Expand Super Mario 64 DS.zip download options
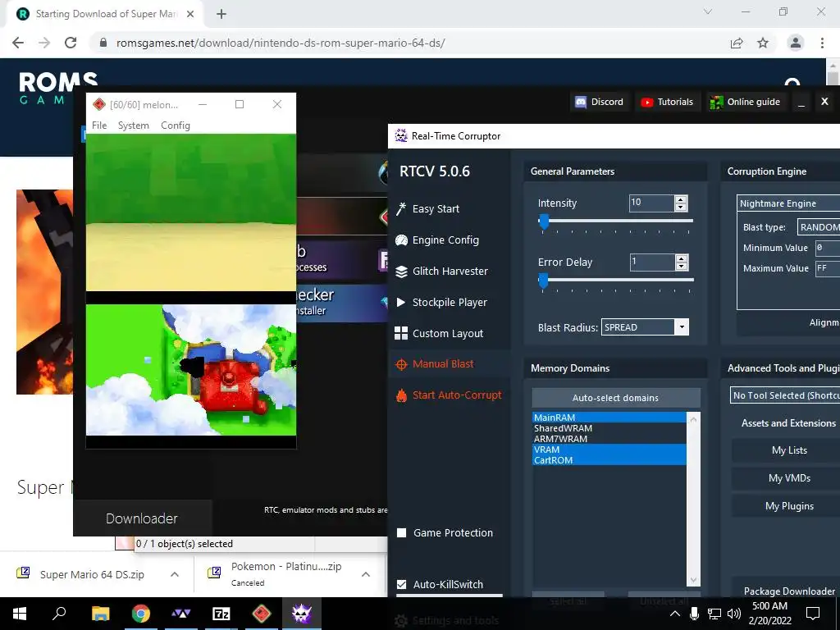The height and width of the screenshot is (630, 840). [x=175, y=574]
